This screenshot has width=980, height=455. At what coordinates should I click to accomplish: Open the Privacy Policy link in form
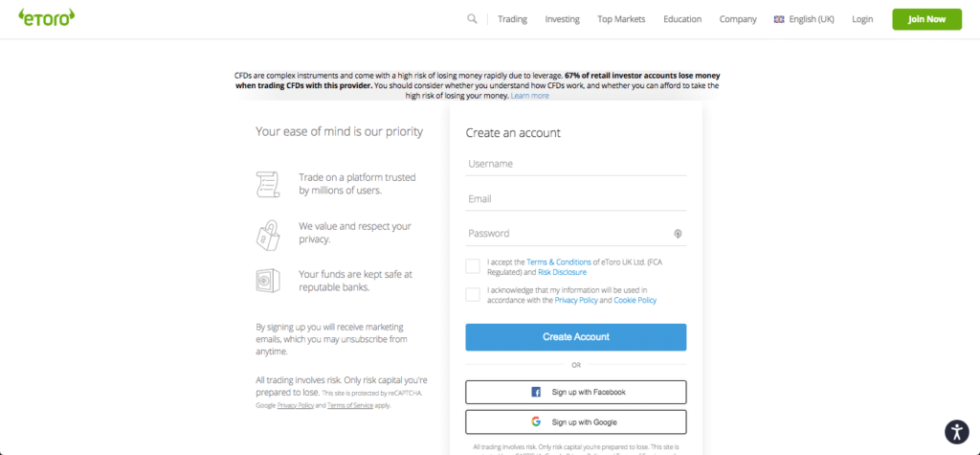pyautogui.click(x=575, y=301)
